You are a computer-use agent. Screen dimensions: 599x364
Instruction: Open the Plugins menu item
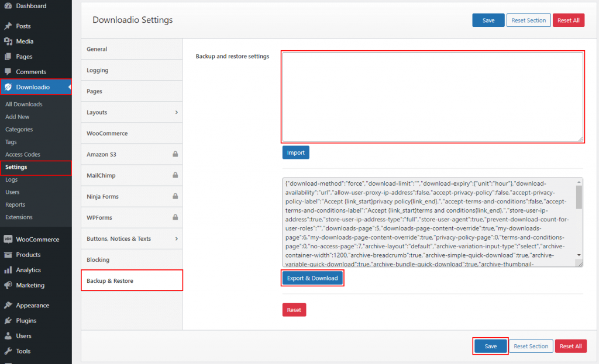[36, 321]
